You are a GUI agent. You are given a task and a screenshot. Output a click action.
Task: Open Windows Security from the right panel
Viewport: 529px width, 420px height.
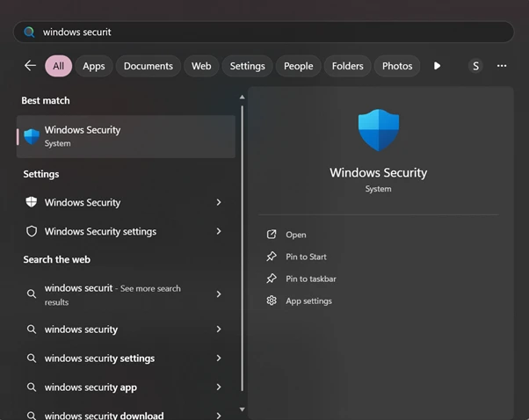(x=295, y=235)
